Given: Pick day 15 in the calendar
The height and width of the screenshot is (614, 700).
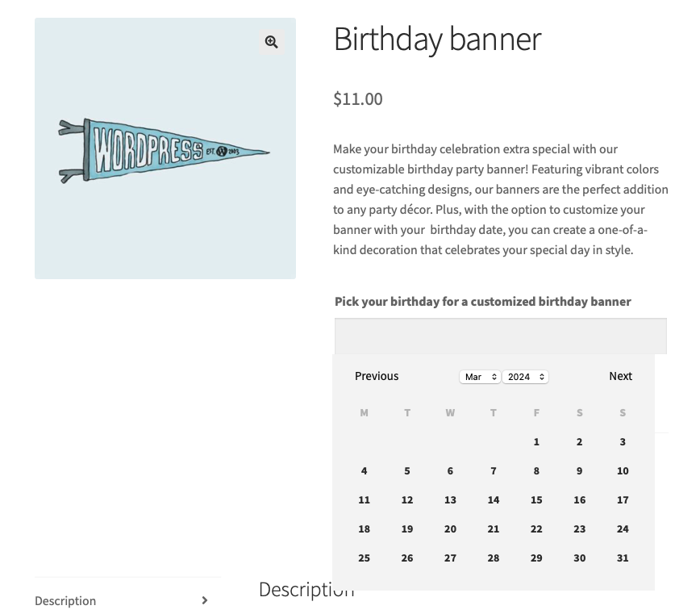Looking at the screenshot, I should pyautogui.click(x=536, y=500).
